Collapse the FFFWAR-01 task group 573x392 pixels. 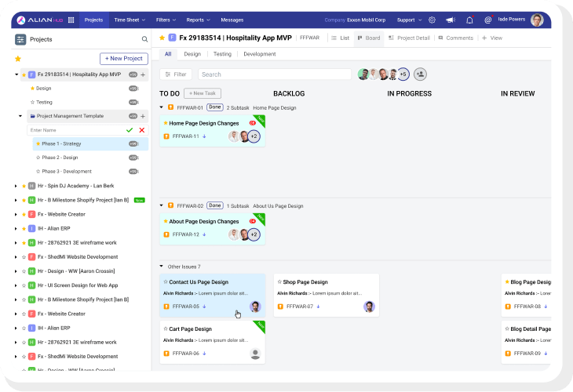pos(161,107)
